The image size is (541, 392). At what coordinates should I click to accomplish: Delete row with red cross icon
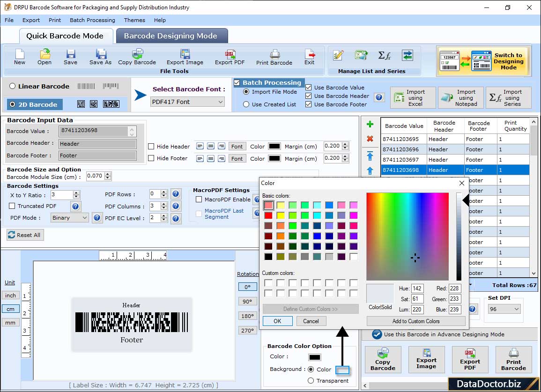click(370, 139)
